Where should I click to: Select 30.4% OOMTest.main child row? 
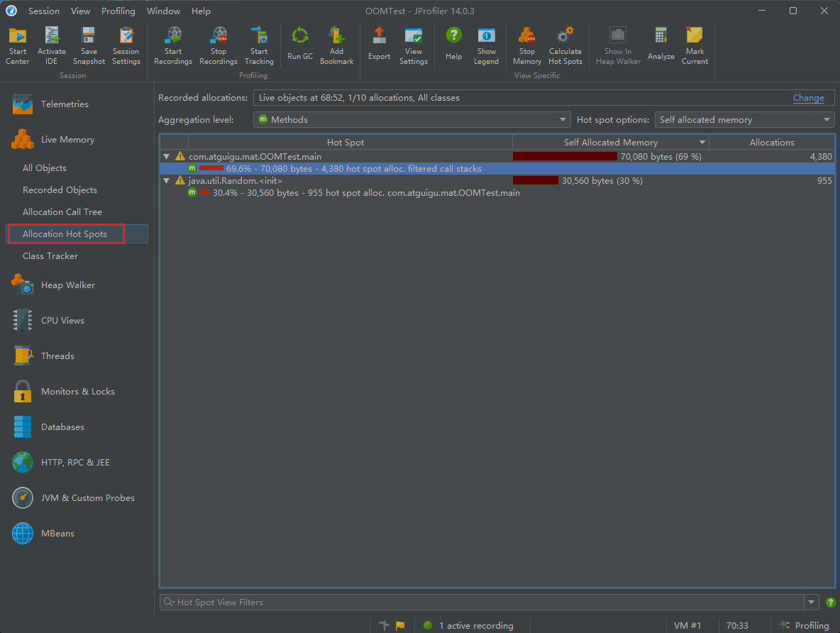coord(497,193)
